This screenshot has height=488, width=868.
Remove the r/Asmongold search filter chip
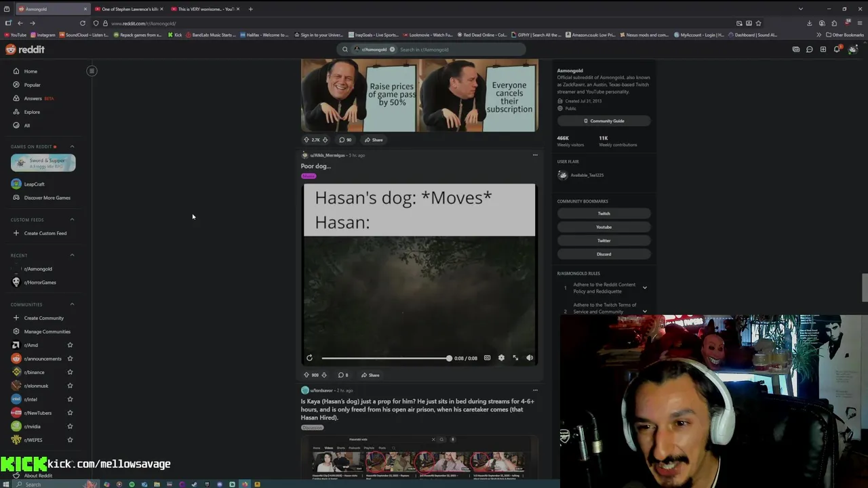(392, 49)
